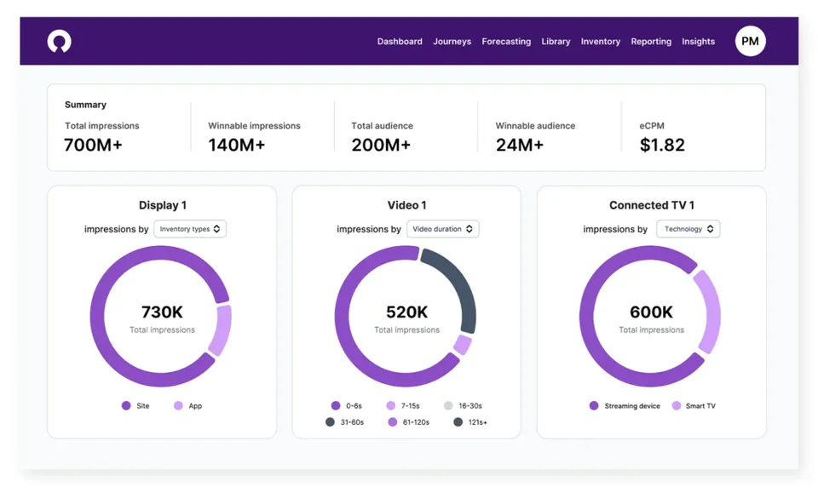818x504 pixels.
Task: Select the Smart TV legend dot
Action: pos(677,405)
